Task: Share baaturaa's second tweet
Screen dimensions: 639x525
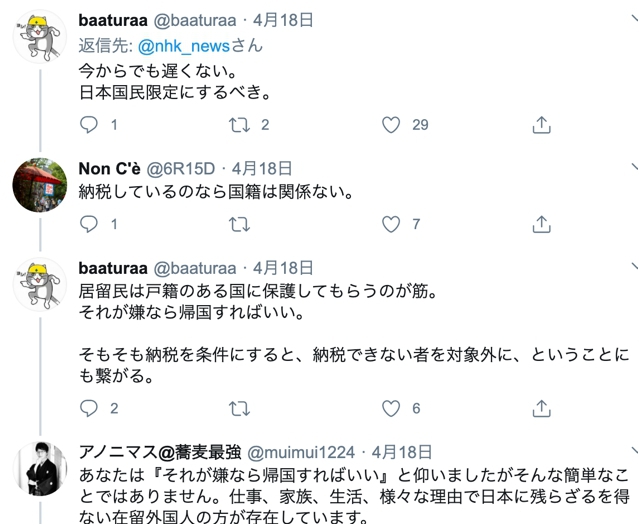Action: pyautogui.click(x=541, y=408)
